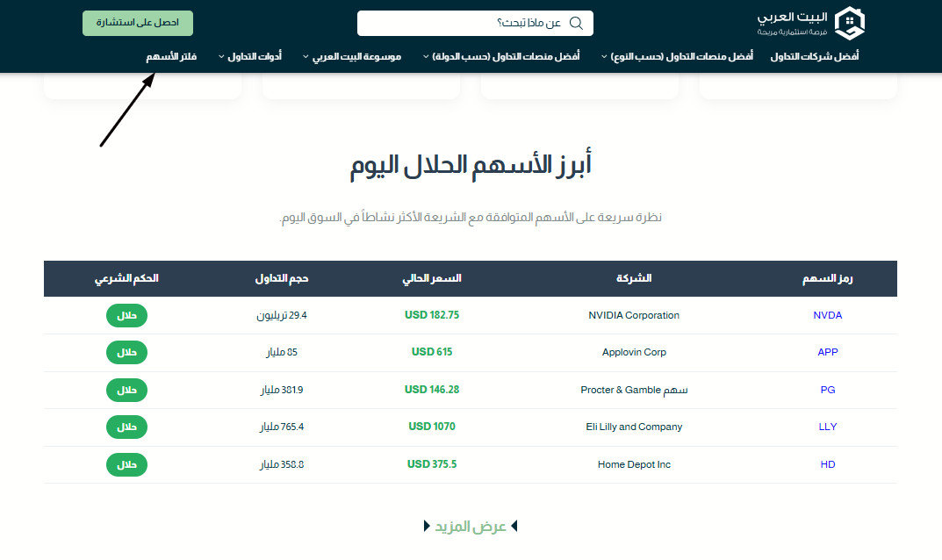Open the HD stock symbol link
Viewport: 942px width, 560px height.
(x=827, y=463)
